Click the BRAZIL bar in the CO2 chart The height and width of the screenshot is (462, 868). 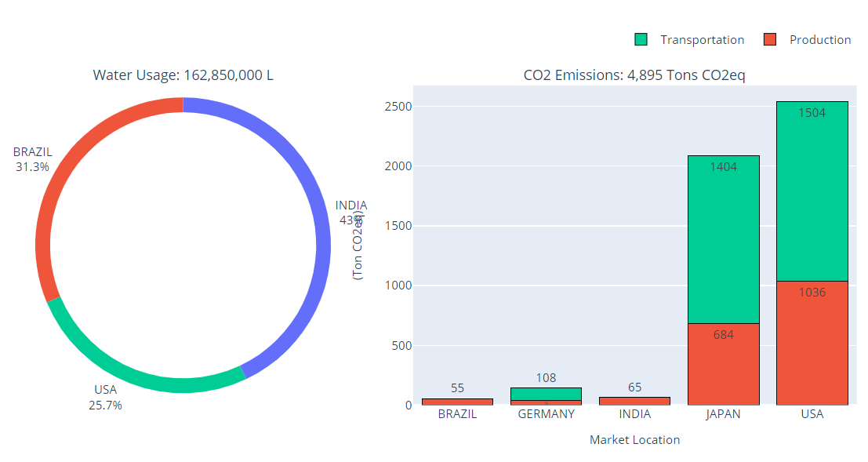click(x=457, y=402)
